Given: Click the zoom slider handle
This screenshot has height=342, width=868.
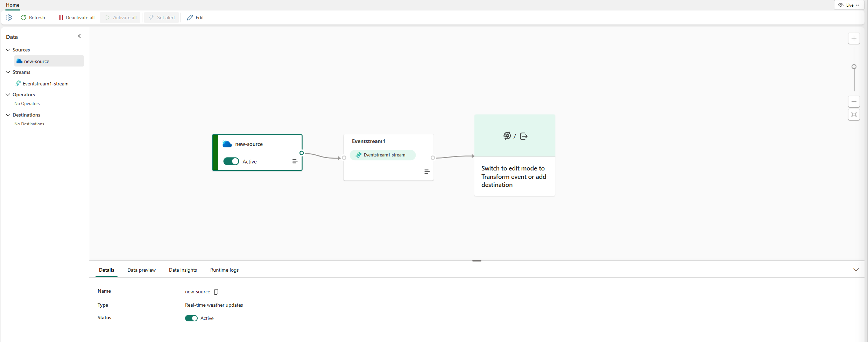Looking at the screenshot, I should pos(854,67).
